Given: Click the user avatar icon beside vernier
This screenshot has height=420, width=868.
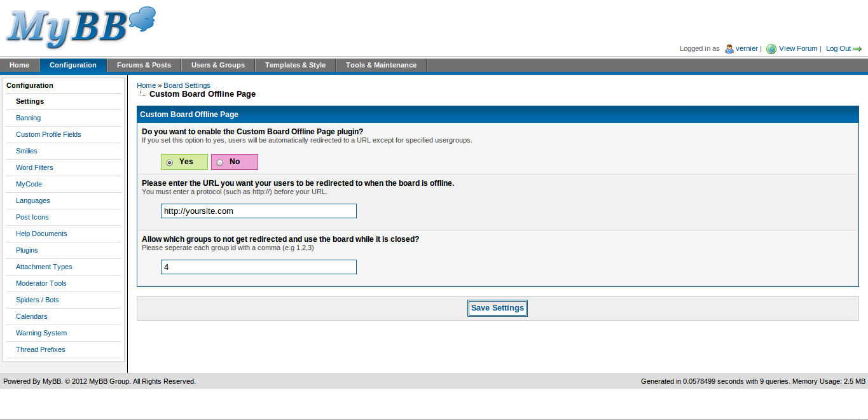Looking at the screenshot, I should click(729, 49).
